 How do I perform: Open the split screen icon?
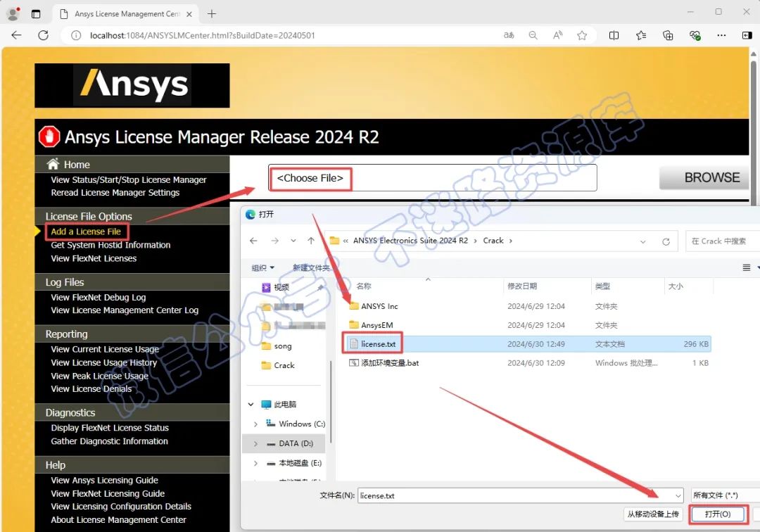[614, 35]
